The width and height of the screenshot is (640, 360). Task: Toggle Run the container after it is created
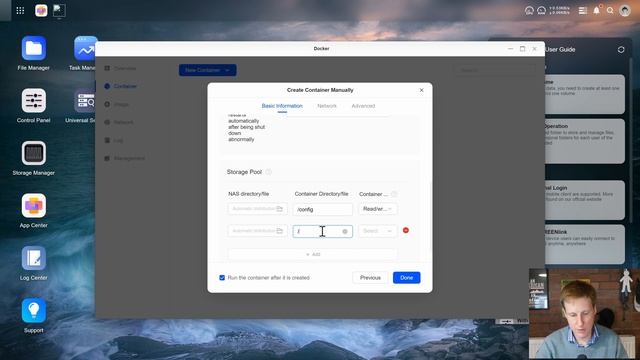[x=222, y=278]
